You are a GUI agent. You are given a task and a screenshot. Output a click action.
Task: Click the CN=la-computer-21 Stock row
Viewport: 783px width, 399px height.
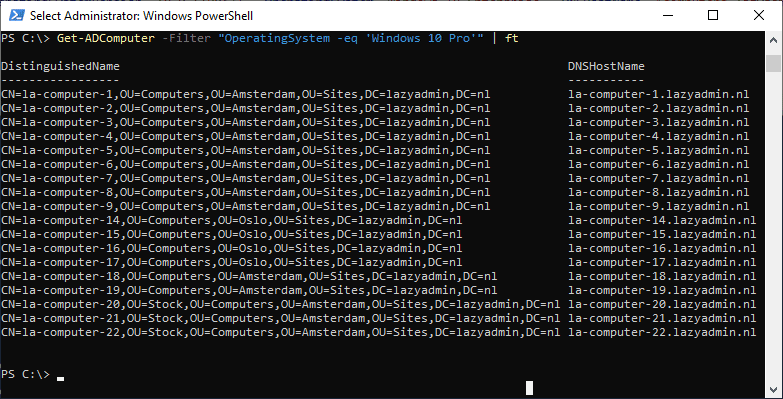281,318
